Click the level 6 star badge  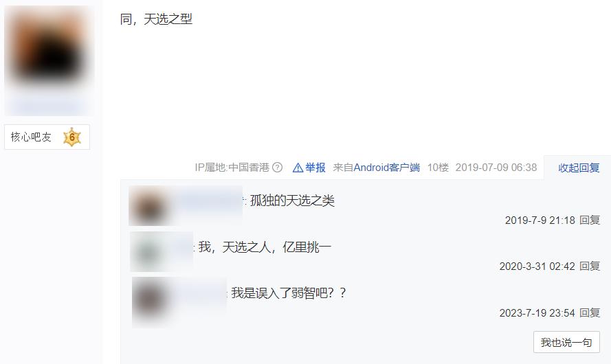71,137
